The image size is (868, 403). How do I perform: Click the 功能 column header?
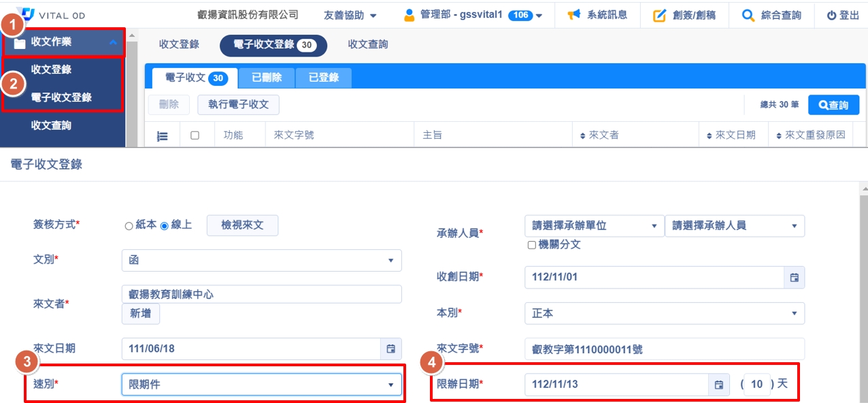(x=233, y=135)
